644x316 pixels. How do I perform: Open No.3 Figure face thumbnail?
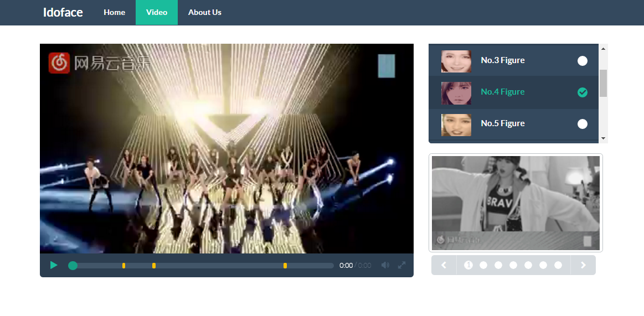pyautogui.click(x=456, y=61)
